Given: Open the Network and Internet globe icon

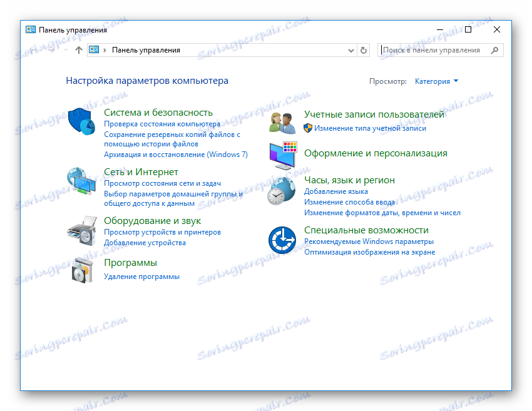Looking at the screenshot, I should click(81, 181).
